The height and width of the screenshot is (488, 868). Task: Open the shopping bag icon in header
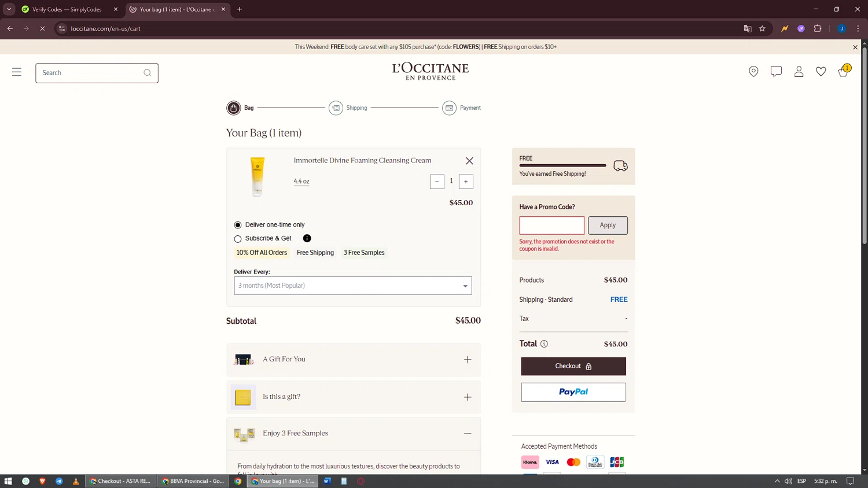[x=844, y=71]
